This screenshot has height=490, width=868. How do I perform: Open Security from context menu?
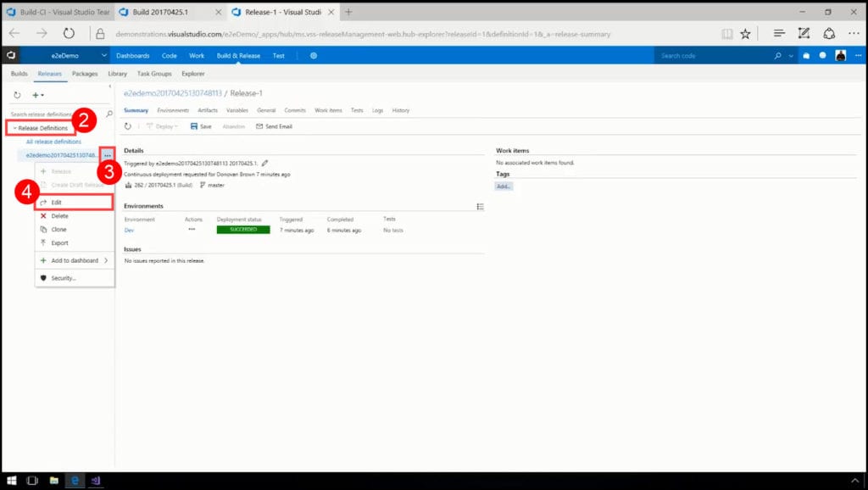[x=75, y=279]
